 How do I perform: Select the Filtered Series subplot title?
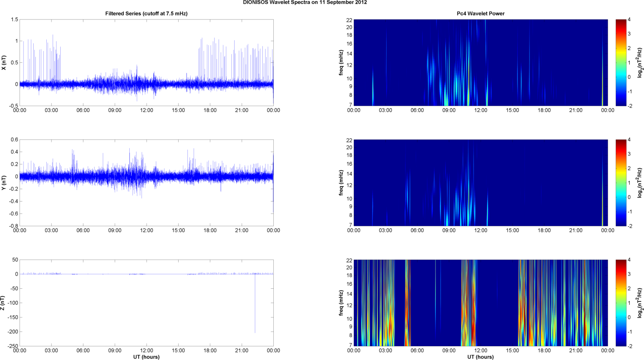click(x=146, y=13)
